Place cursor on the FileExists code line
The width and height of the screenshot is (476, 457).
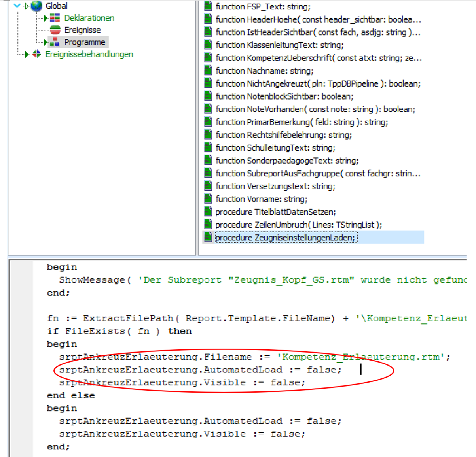119,331
